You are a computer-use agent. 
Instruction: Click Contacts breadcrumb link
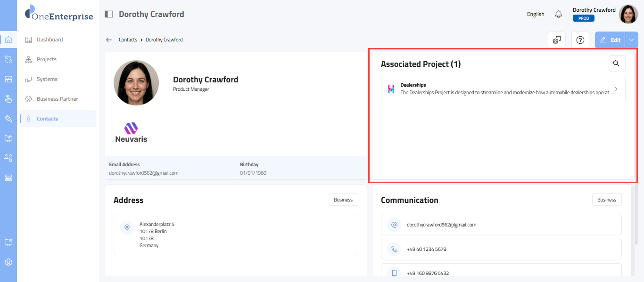tap(128, 40)
